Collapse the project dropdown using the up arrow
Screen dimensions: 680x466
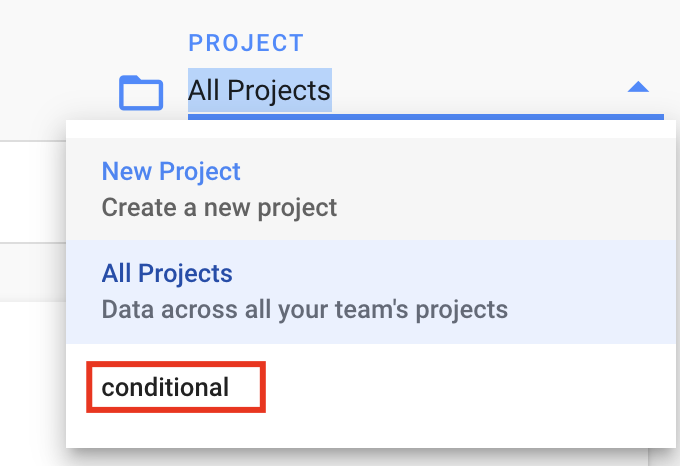tap(638, 87)
